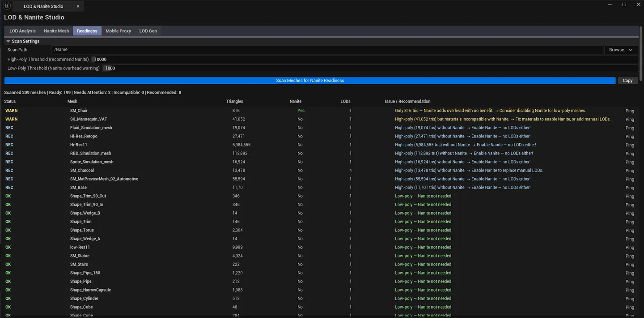Ping the RBD_Simulation_mesh row
Image resolution: width=644 pixels, height=318 pixels.
630,153
